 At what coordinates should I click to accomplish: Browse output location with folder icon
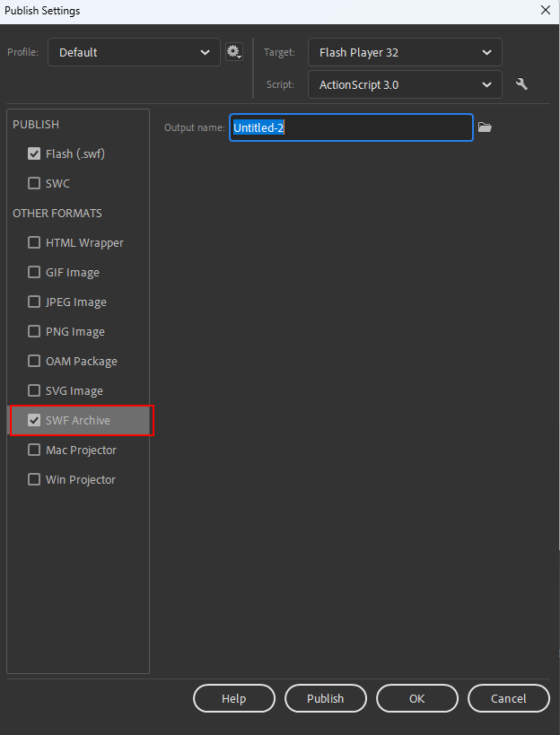point(485,127)
